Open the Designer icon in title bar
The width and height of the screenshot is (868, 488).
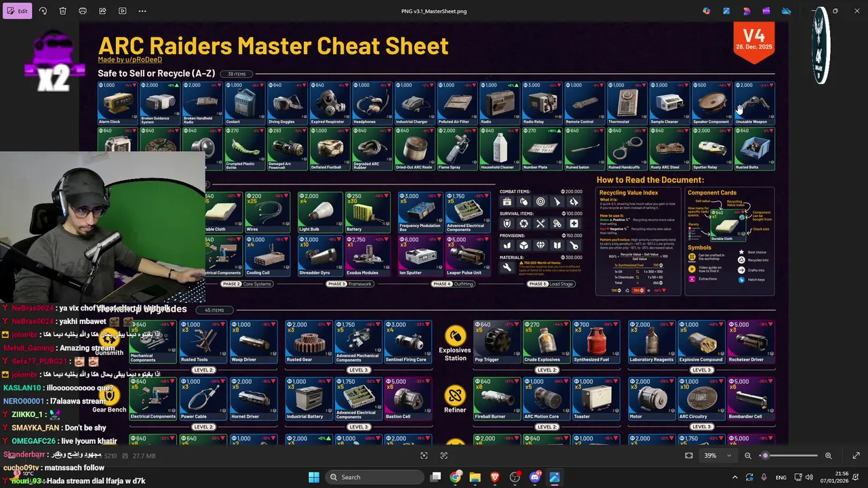(747, 11)
